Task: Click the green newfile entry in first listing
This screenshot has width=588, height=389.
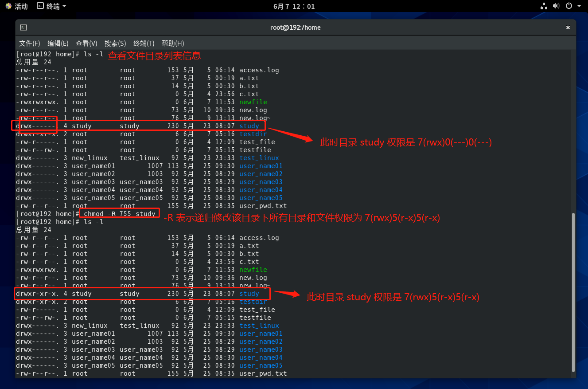Action: click(253, 102)
